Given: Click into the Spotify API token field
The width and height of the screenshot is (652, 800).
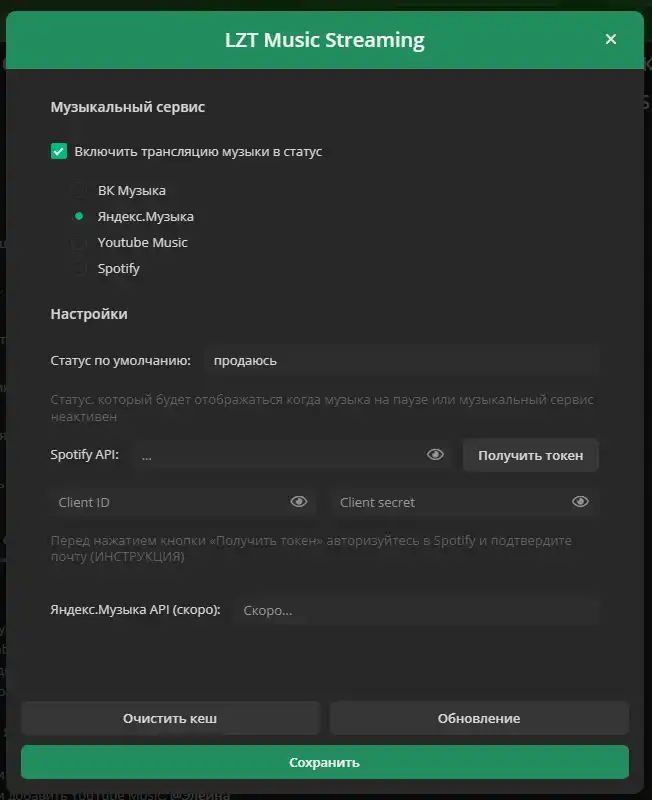Looking at the screenshot, I should pyautogui.click(x=280, y=455).
